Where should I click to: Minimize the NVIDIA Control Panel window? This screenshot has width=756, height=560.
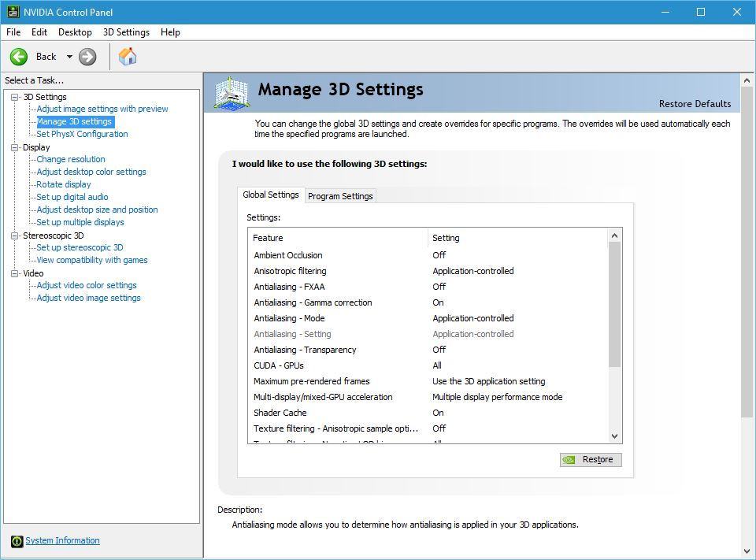665,12
